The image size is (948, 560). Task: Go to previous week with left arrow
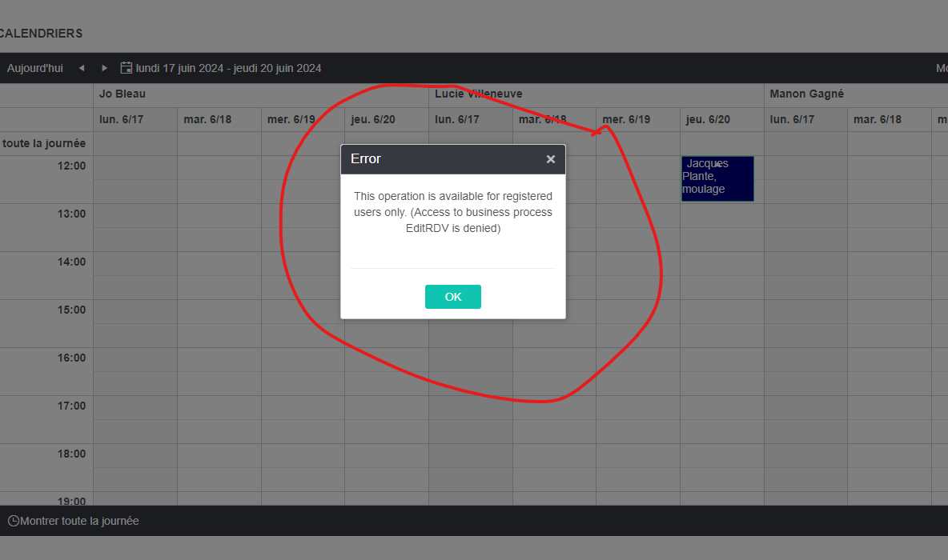pos(82,68)
